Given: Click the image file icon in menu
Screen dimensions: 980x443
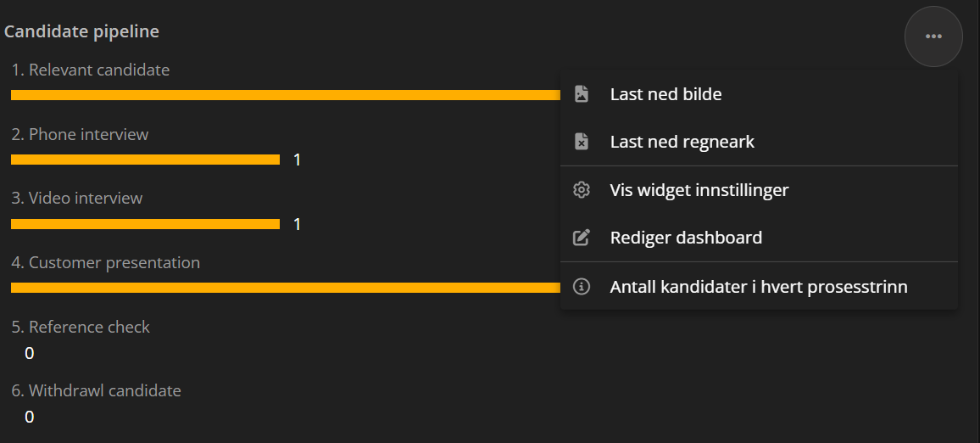Looking at the screenshot, I should pyautogui.click(x=582, y=94).
